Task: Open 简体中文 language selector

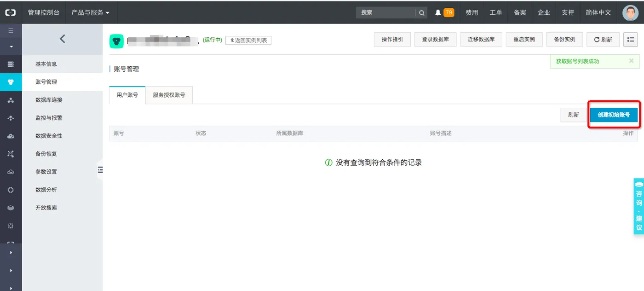Action: [x=598, y=12]
